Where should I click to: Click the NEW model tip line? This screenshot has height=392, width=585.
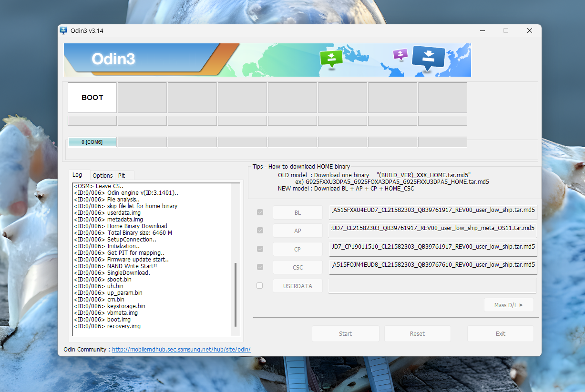click(x=346, y=189)
